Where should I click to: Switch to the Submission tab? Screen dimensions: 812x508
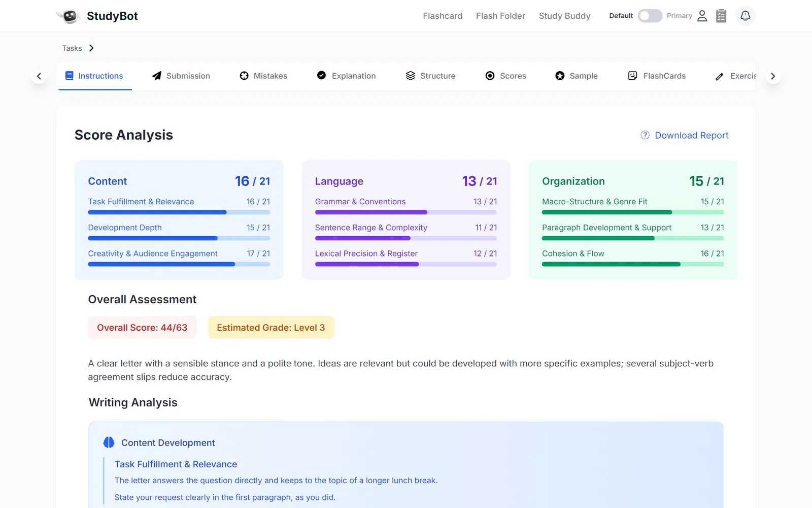181,76
